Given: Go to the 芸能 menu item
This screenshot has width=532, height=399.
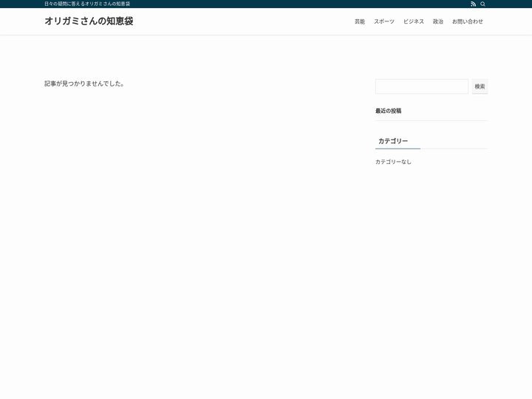Looking at the screenshot, I should (x=360, y=21).
